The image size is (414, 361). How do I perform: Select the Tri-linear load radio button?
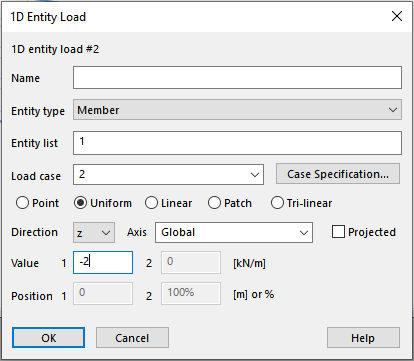point(277,203)
